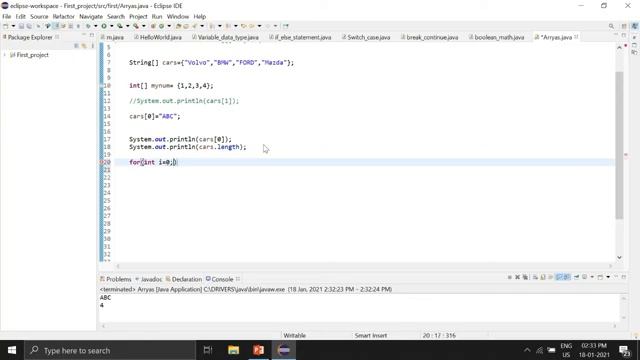The width and height of the screenshot is (640, 360).
Task: Click the editor scroll down arrow
Action: [619, 257]
